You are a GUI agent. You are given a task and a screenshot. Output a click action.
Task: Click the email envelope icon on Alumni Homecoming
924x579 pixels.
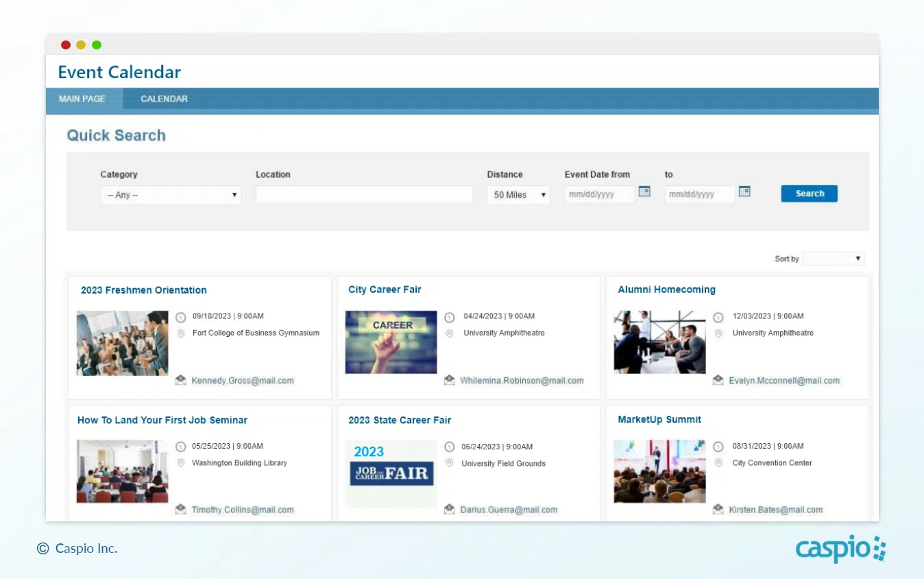(x=718, y=380)
